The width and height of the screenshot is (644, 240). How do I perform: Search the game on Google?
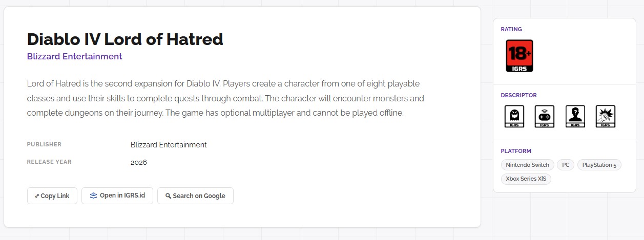click(x=195, y=196)
